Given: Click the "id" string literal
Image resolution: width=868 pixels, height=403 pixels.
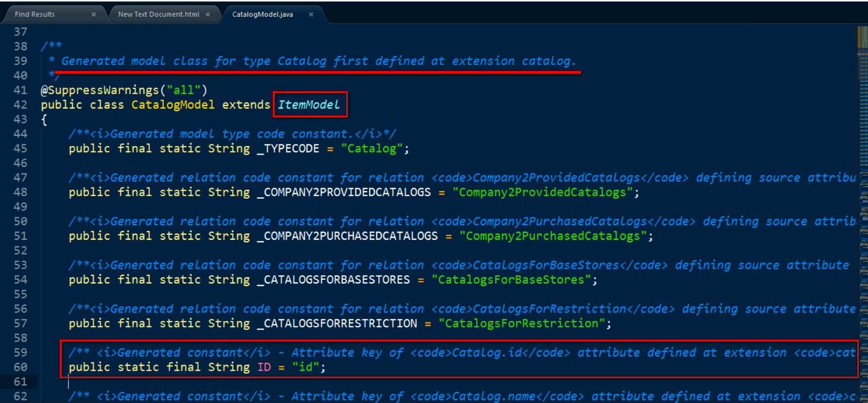Looking at the screenshot, I should (x=305, y=367).
